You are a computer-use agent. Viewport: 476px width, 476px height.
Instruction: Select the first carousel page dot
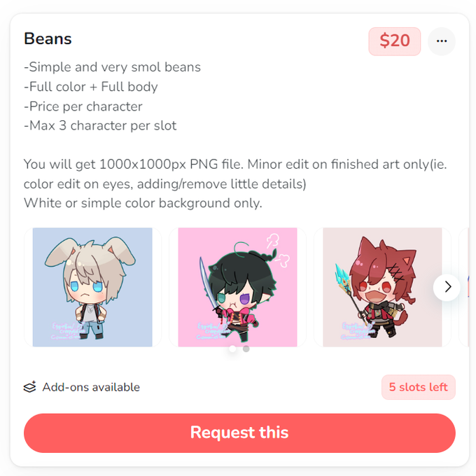point(232,349)
